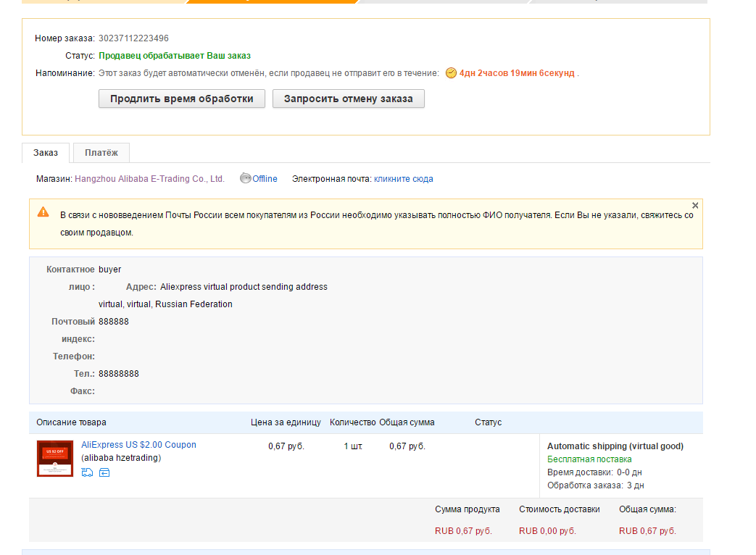Click the postal index value 888888
The height and width of the screenshot is (555, 756).
coord(114,322)
